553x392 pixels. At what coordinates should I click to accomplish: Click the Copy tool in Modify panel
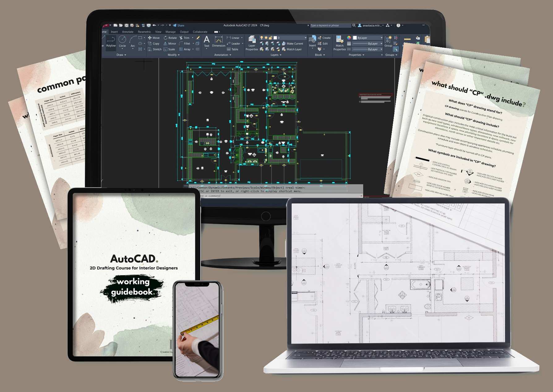153,44
